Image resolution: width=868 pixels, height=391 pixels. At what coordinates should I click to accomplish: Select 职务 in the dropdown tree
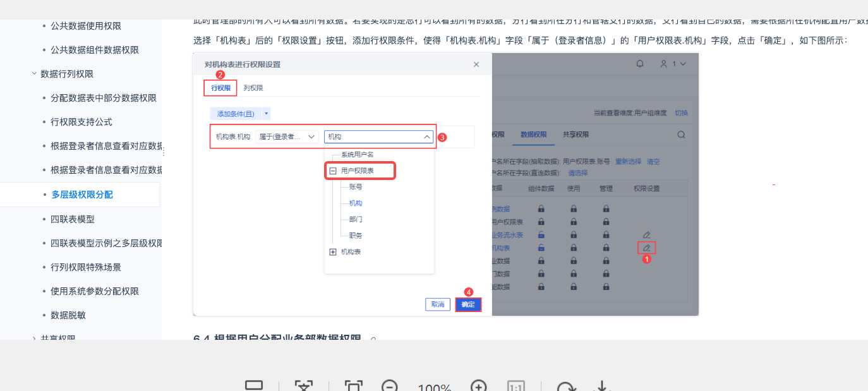356,236
